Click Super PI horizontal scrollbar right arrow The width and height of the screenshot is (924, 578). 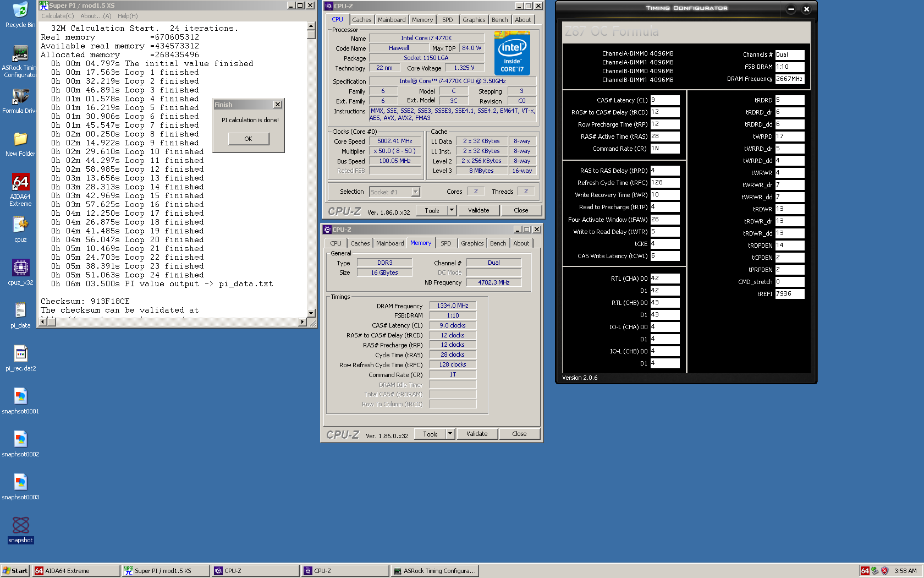pos(302,322)
